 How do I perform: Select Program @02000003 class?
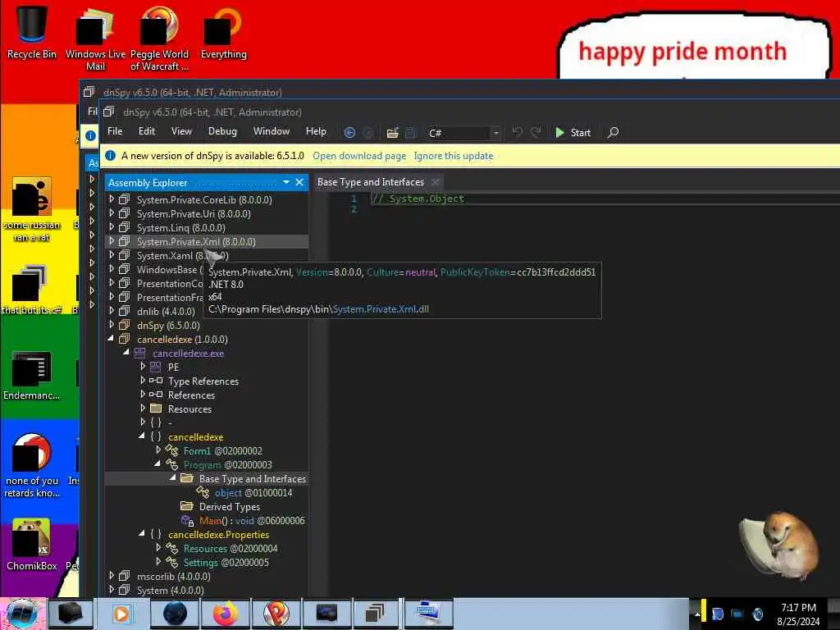[x=228, y=464]
